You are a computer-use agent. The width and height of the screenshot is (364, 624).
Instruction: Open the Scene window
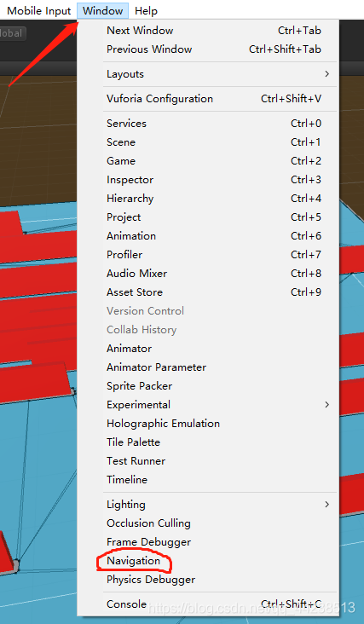tap(208, 142)
